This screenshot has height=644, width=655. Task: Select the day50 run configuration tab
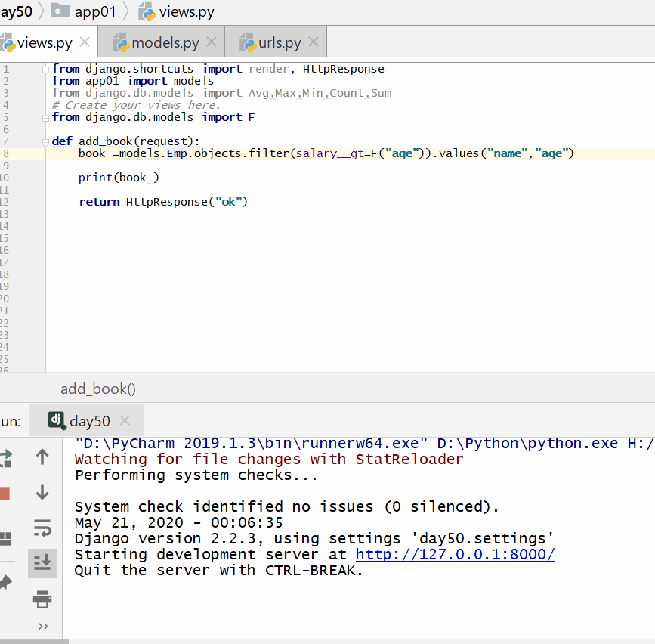click(89, 421)
